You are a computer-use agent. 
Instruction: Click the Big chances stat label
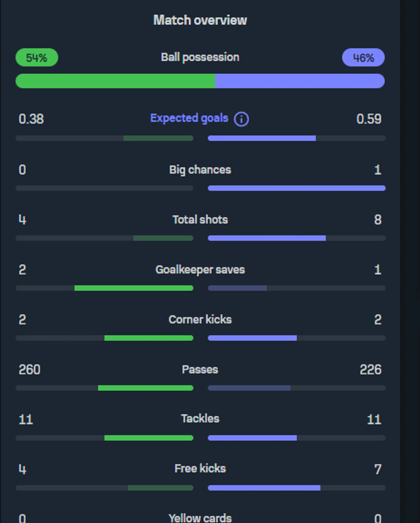200,170
